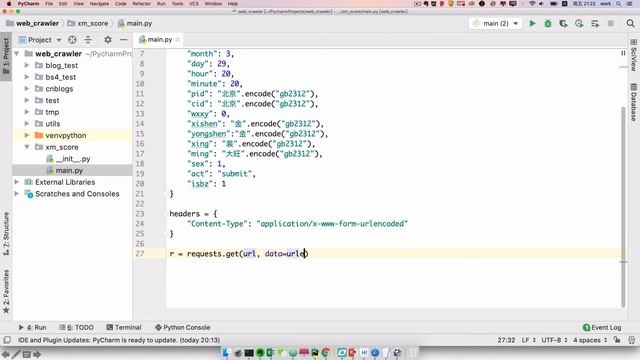Open the Event Log
Screen dimensions: 640x360
(602, 327)
